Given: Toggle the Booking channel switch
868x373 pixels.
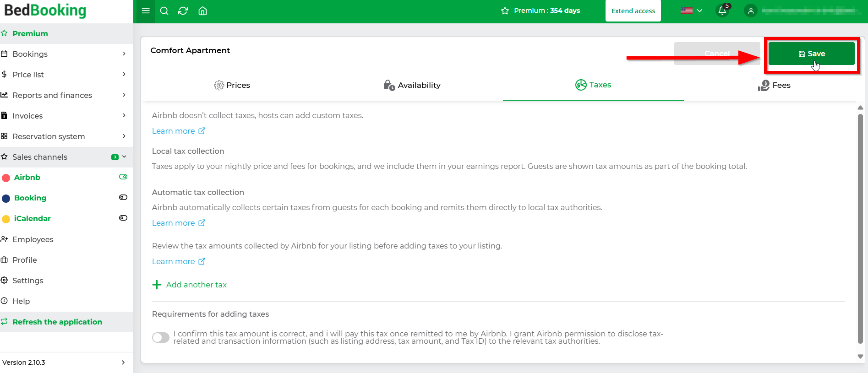Looking at the screenshot, I should 123,197.
